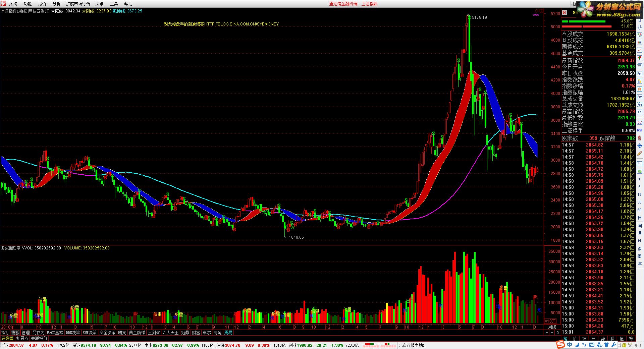The height and width of the screenshot is (349, 644).
Task: Select the 周易 indicator tab
Action: [x=228, y=333]
